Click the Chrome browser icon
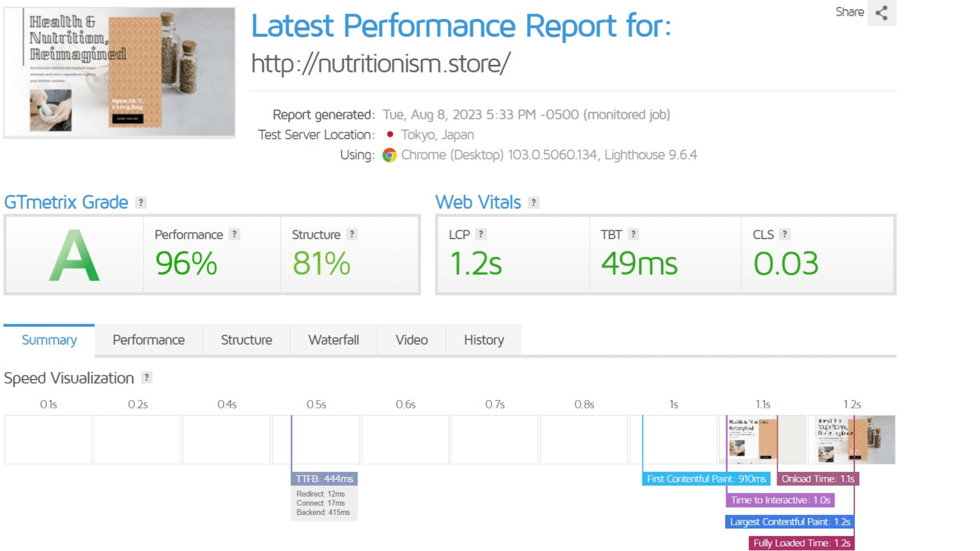This screenshot has height=551, width=980. (390, 156)
